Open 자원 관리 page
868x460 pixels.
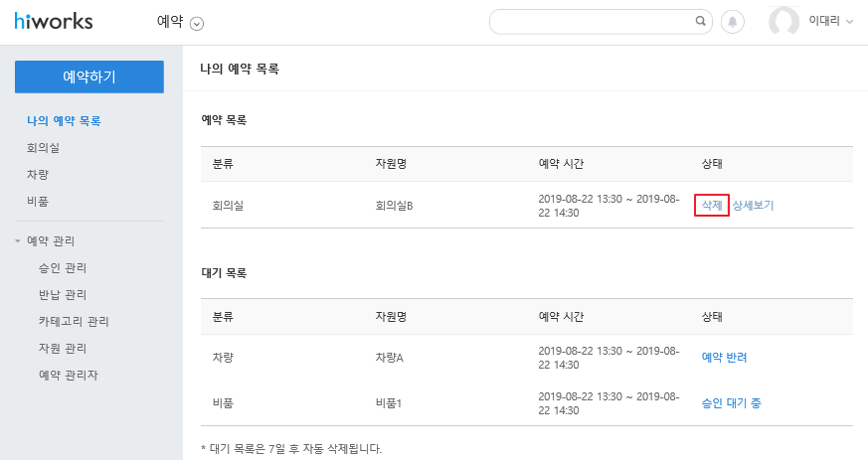(x=63, y=349)
